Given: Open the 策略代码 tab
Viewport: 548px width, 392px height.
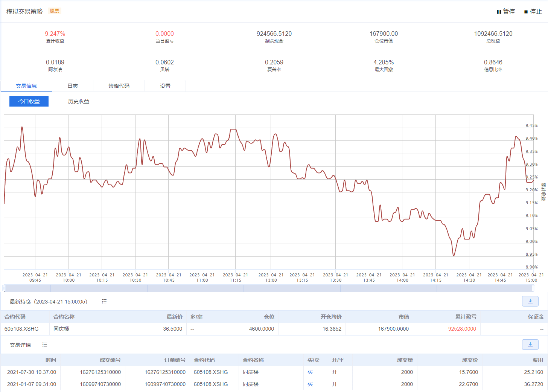Looking at the screenshot, I should coord(119,86).
